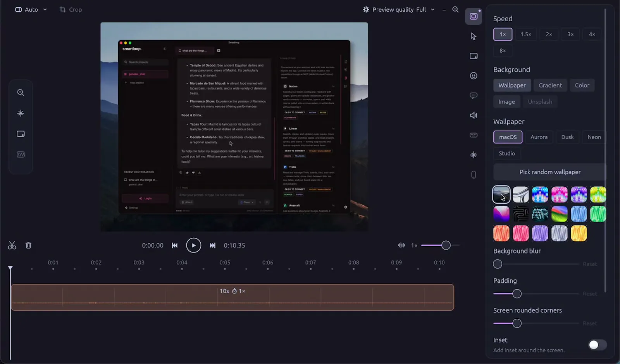Click the 0:05 timeline marker
The width and height of the screenshot is (620, 364).
[225, 263]
